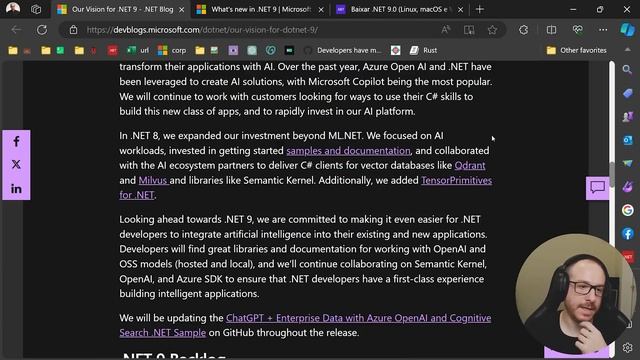Follow the Qdrant link
This screenshot has width=640, height=360.
[x=470, y=165]
